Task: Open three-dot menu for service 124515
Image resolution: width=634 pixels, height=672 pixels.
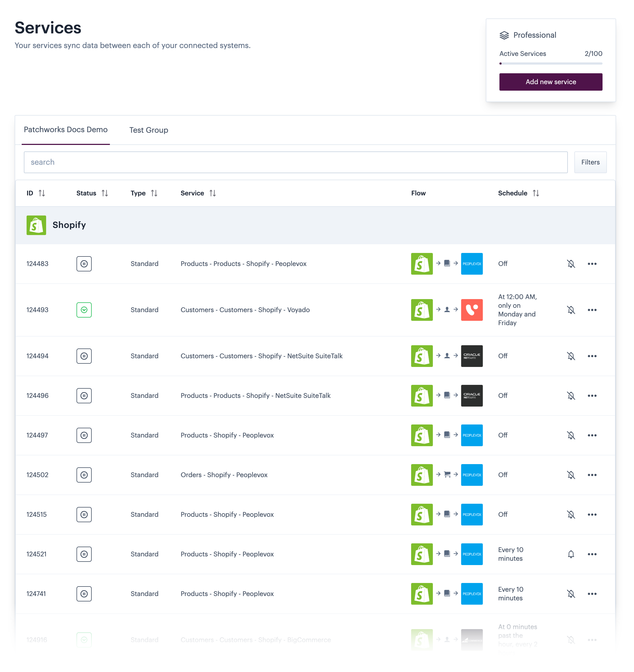Action: [592, 514]
